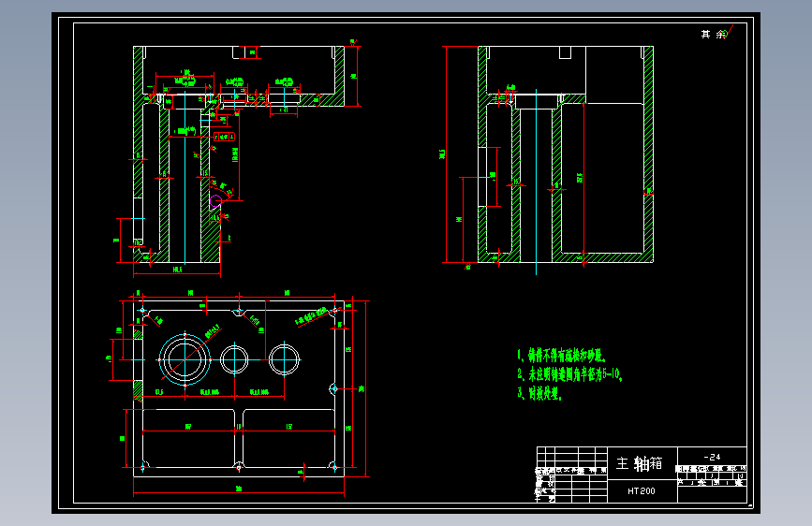Viewport: 812px width, 526px height.
Task: Select the middle bore circle in the plan view
Action: click(234, 359)
